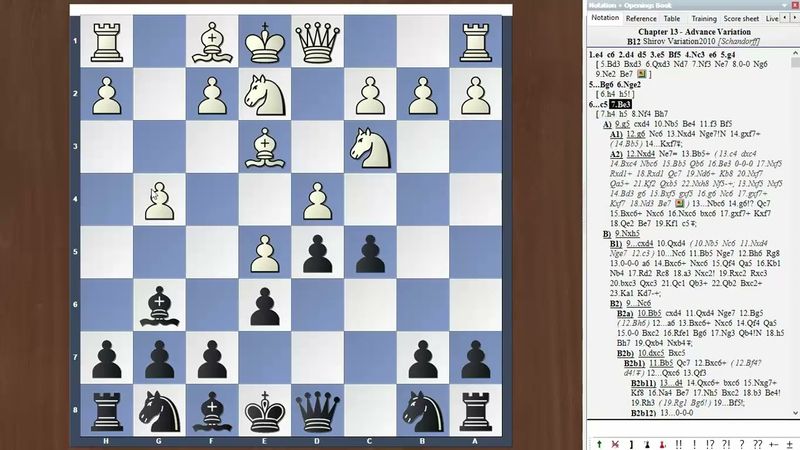Image resolution: width=800 pixels, height=450 pixels.
Task: Open the Score sheet tab
Action: tap(741, 18)
